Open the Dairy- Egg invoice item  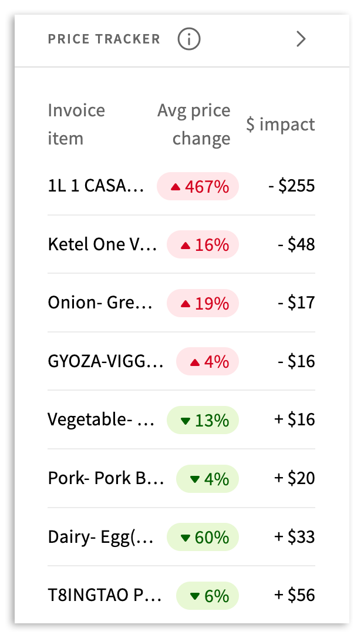click(x=101, y=537)
